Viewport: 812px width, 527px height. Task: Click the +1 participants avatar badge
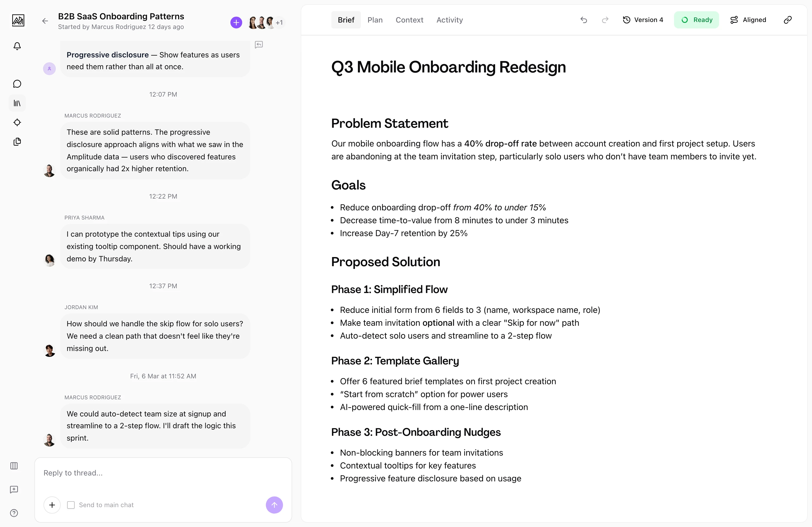[280, 23]
